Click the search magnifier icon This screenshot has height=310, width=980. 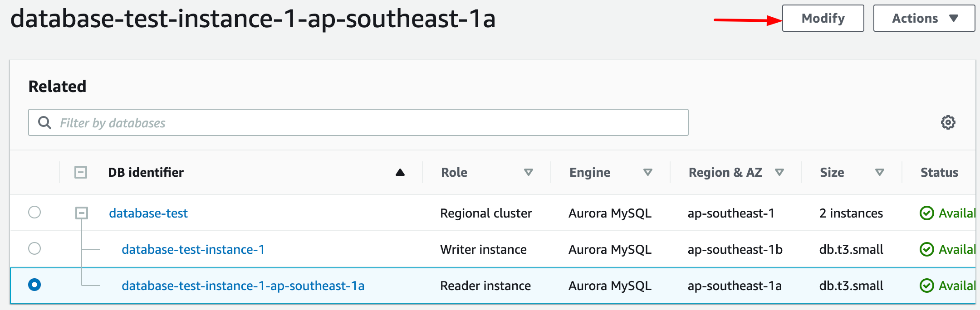44,122
